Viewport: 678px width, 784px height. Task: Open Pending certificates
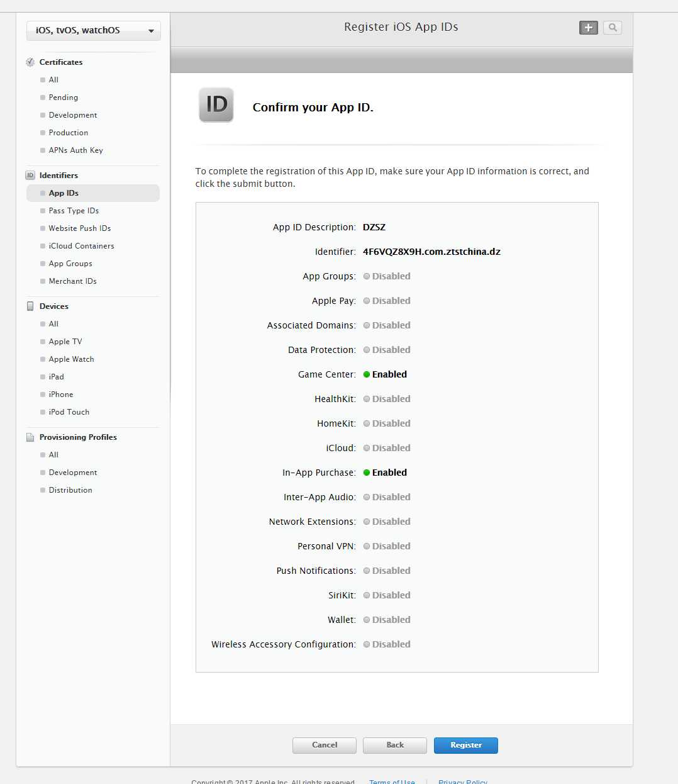pos(64,98)
